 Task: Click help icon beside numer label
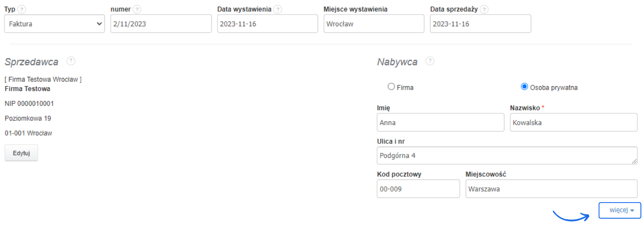(137, 9)
